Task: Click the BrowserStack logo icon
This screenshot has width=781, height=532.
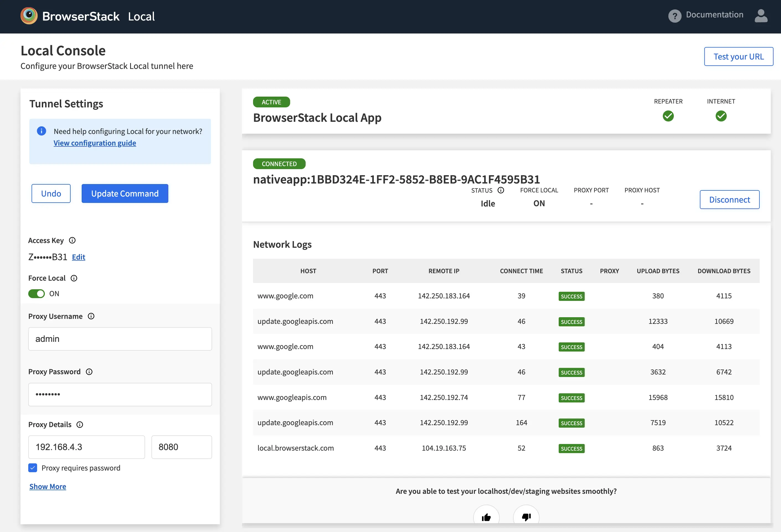Action: click(x=29, y=16)
